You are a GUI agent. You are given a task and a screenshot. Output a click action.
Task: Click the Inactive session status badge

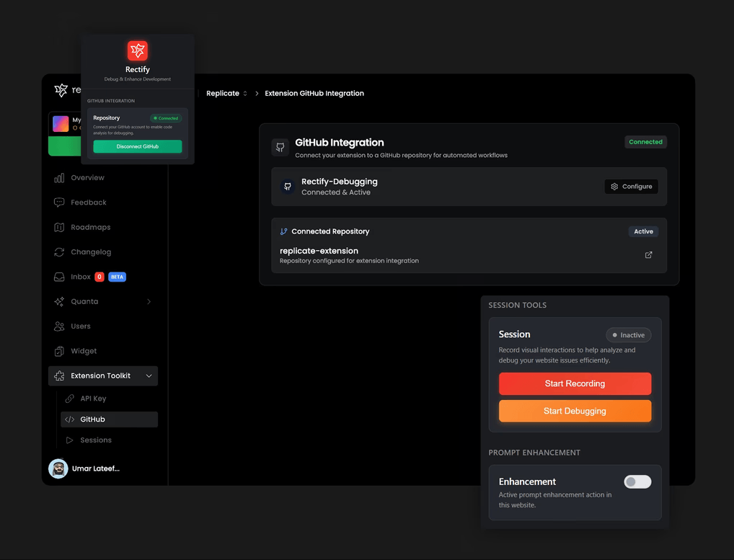[628, 335]
